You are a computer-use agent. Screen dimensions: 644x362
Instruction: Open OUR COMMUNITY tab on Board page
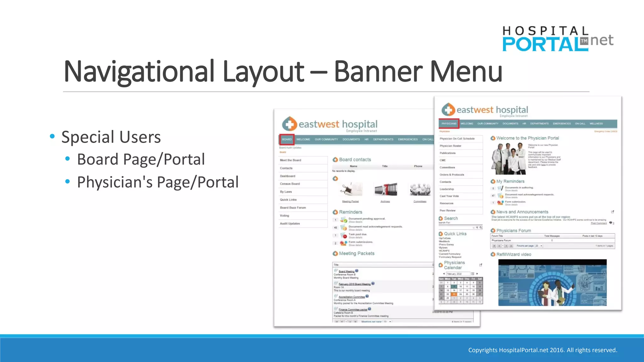click(x=326, y=140)
